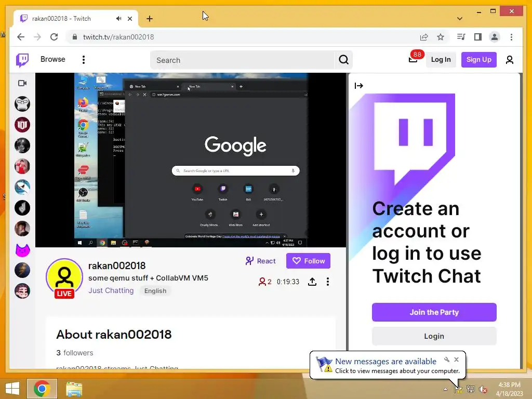Toggle Chrome side panel icon
This screenshot has width=532, height=399.
click(x=478, y=37)
